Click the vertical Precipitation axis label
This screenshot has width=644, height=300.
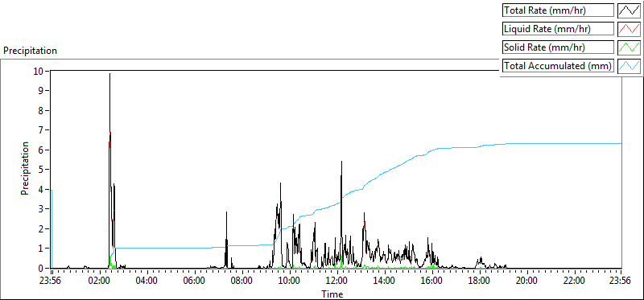(x=25, y=168)
